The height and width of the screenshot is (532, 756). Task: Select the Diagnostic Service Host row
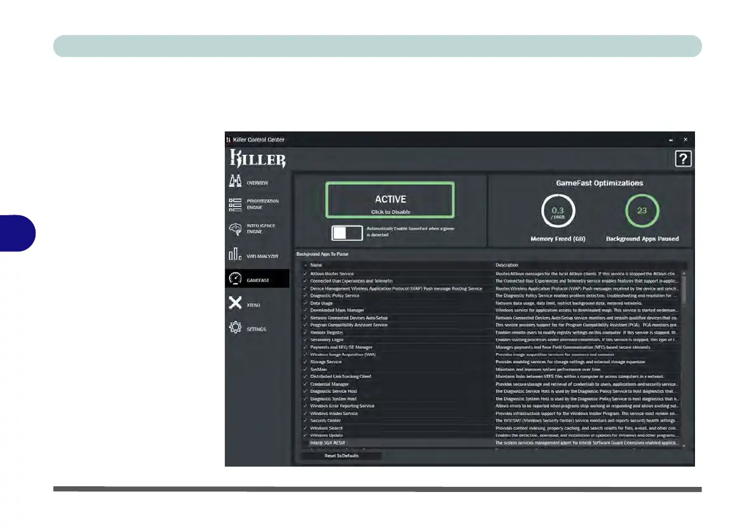coord(491,391)
